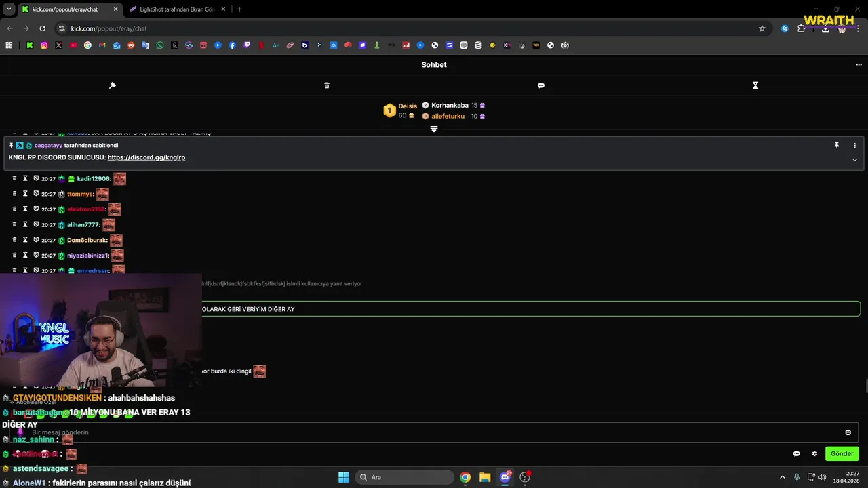
Task: Open the Chrome extensions puzzle icon
Action: click(x=802, y=28)
